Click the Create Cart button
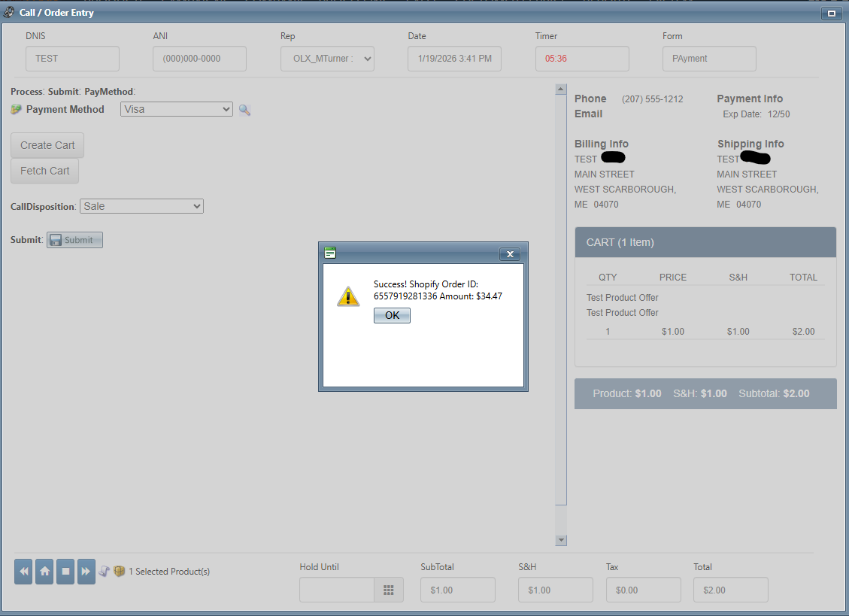This screenshot has width=849, height=616. pyautogui.click(x=47, y=145)
